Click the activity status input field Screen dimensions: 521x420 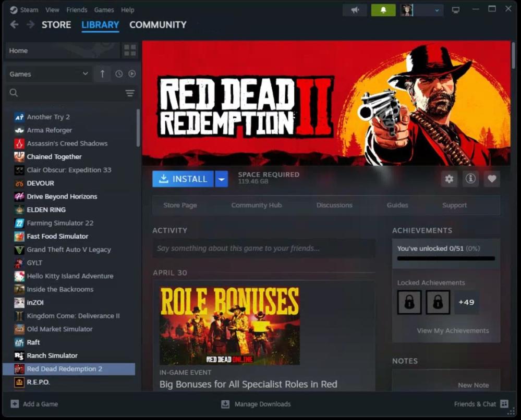[264, 249]
